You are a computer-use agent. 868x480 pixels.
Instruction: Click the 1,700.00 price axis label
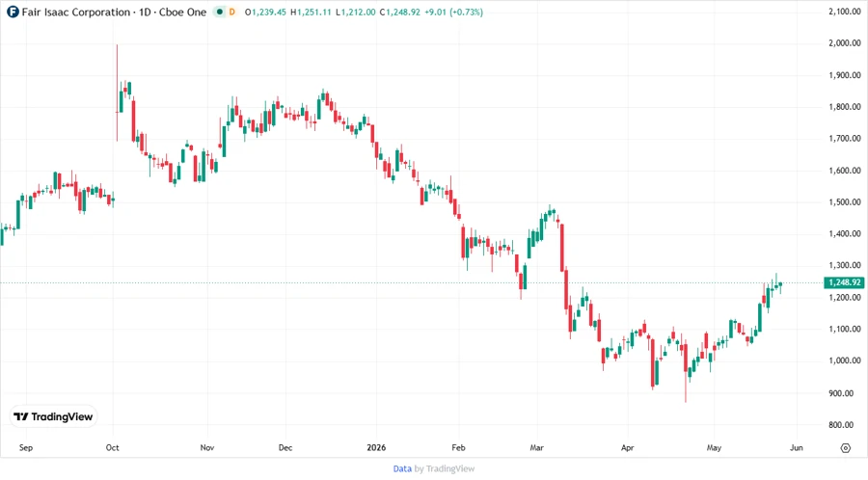845,138
